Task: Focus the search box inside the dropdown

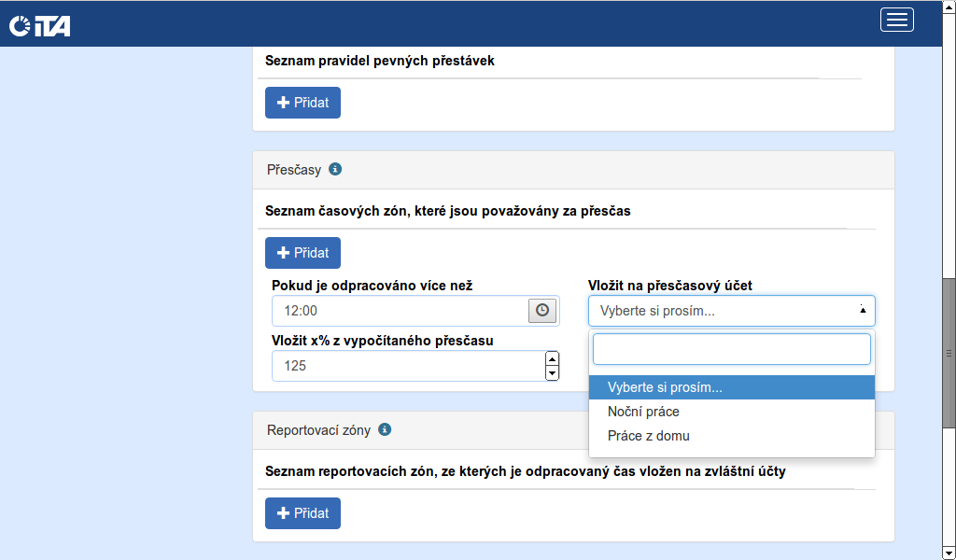Action: (731, 349)
